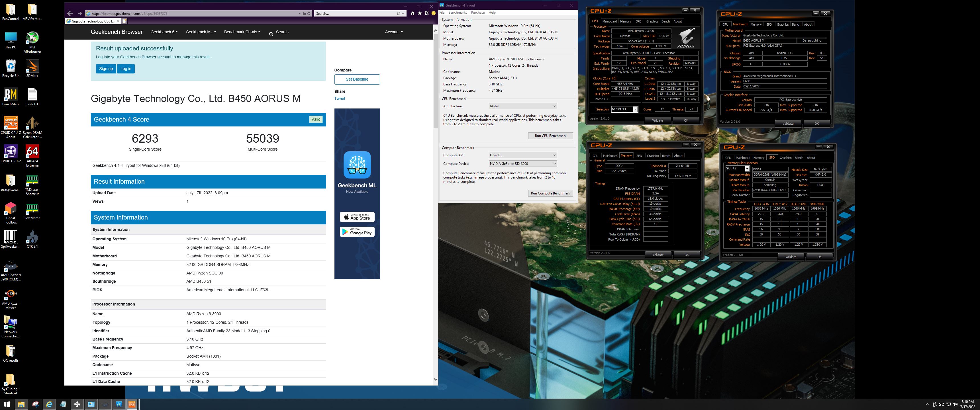Click Download on the App Store badge
This screenshot has width=980, height=410.
click(357, 217)
